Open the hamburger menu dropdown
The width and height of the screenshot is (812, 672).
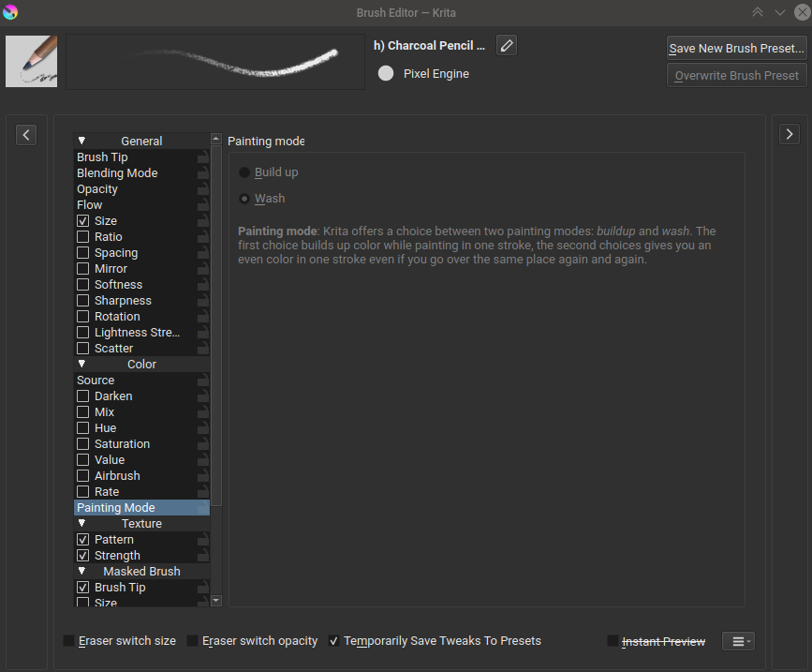738,641
